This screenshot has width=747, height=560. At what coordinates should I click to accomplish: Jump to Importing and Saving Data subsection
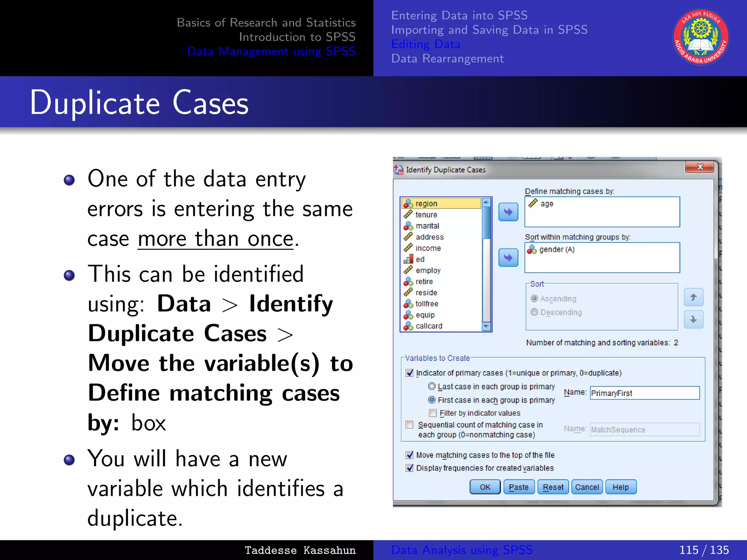489,30
